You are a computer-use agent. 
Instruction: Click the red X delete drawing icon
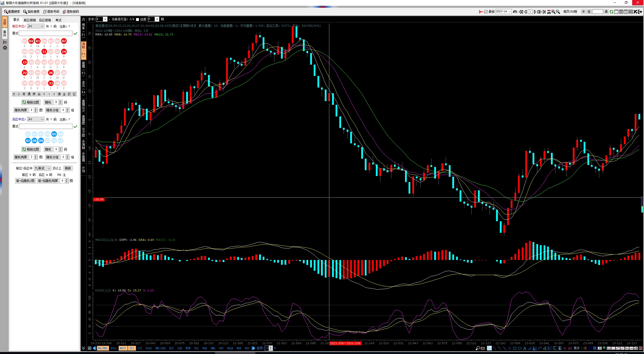pyautogui.click(x=565, y=348)
